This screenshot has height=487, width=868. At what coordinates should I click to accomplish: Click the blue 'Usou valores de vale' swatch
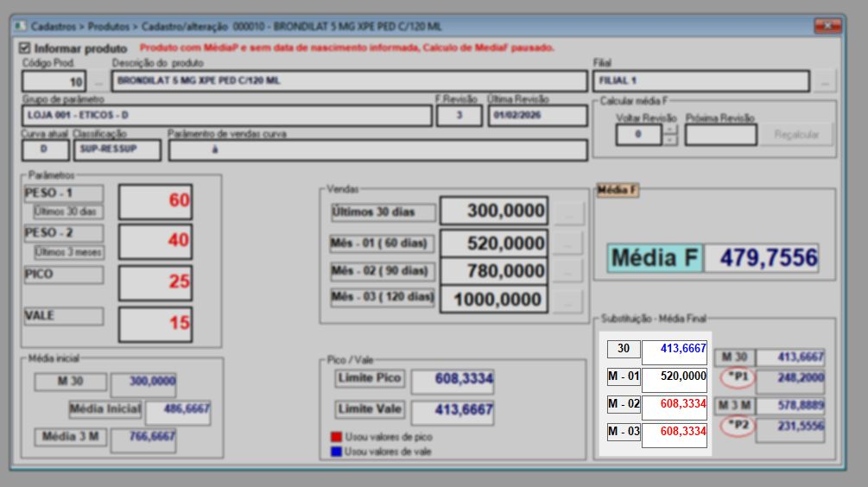click(x=336, y=451)
